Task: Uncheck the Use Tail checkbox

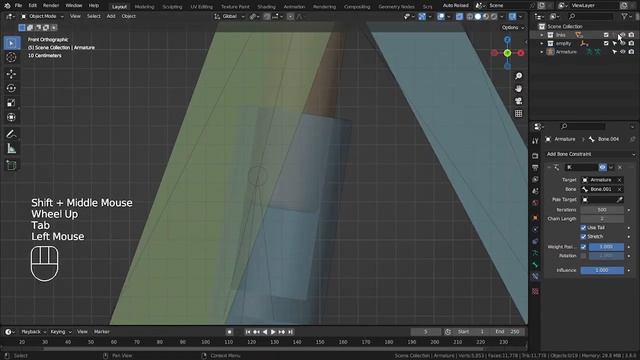Action: coord(583,228)
